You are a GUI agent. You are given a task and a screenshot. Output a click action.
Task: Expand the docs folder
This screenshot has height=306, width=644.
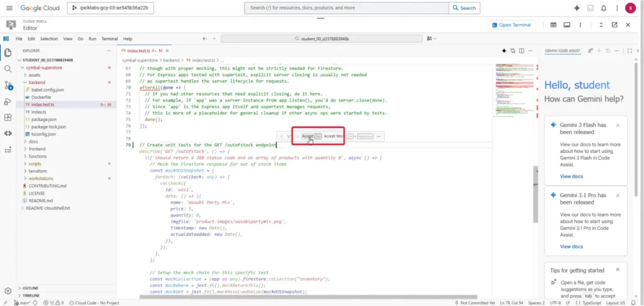[33, 142]
